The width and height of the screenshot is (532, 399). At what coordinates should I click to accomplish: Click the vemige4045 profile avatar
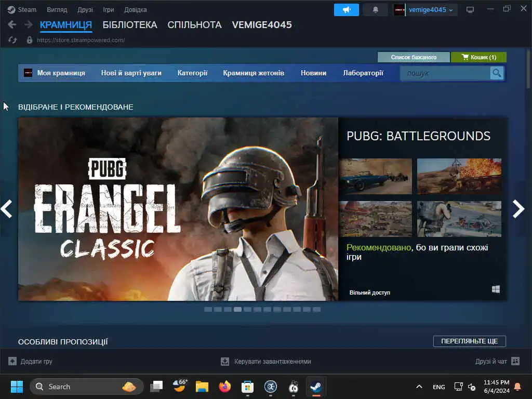pyautogui.click(x=400, y=10)
